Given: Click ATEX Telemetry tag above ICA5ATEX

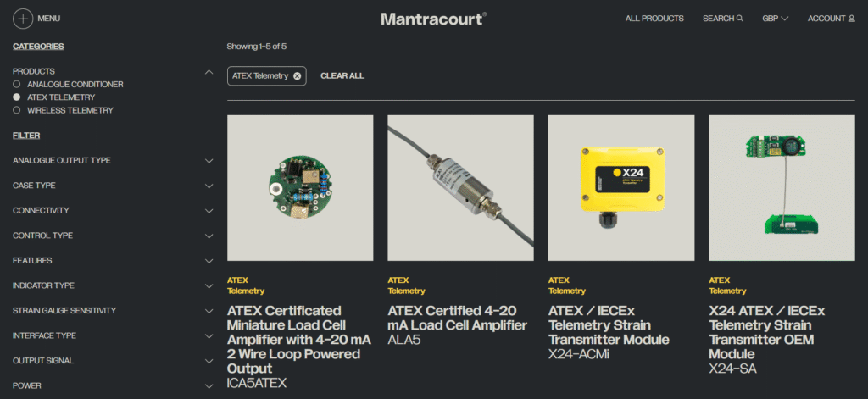Looking at the screenshot, I should click(x=246, y=285).
